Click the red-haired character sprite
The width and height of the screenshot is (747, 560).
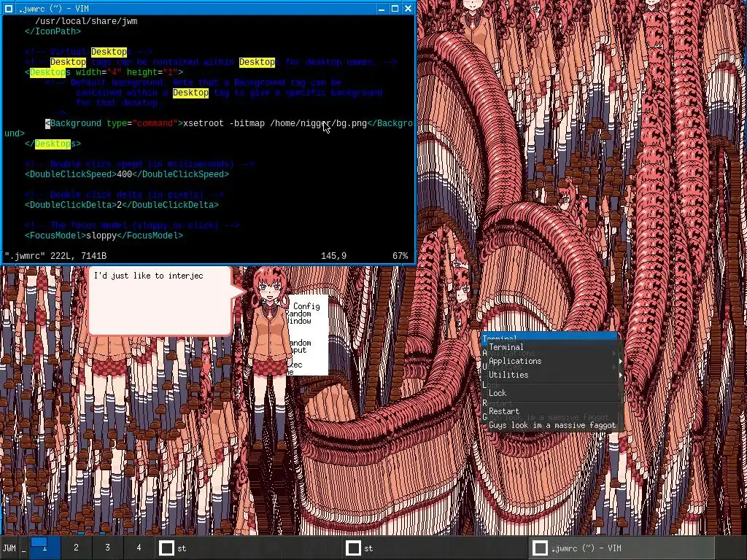(270, 357)
